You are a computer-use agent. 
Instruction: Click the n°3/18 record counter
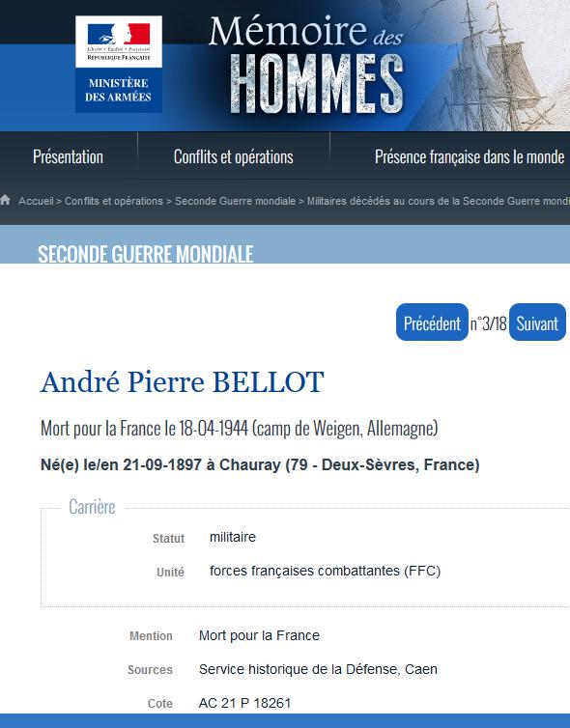click(488, 323)
